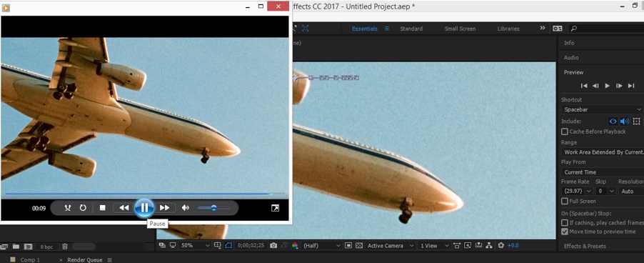The image size is (644, 263).
Task: Switch media player to Library view
Action: click(x=275, y=209)
